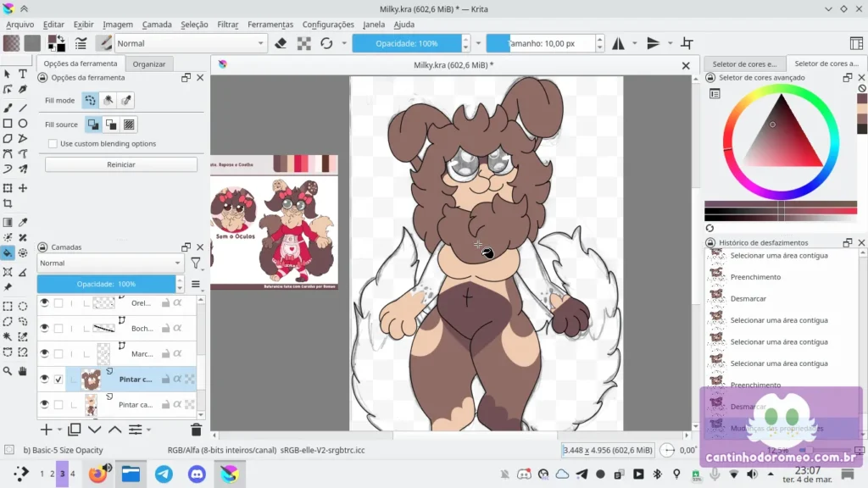
Task: Close the Milky.kra document tab
Action: click(x=686, y=65)
